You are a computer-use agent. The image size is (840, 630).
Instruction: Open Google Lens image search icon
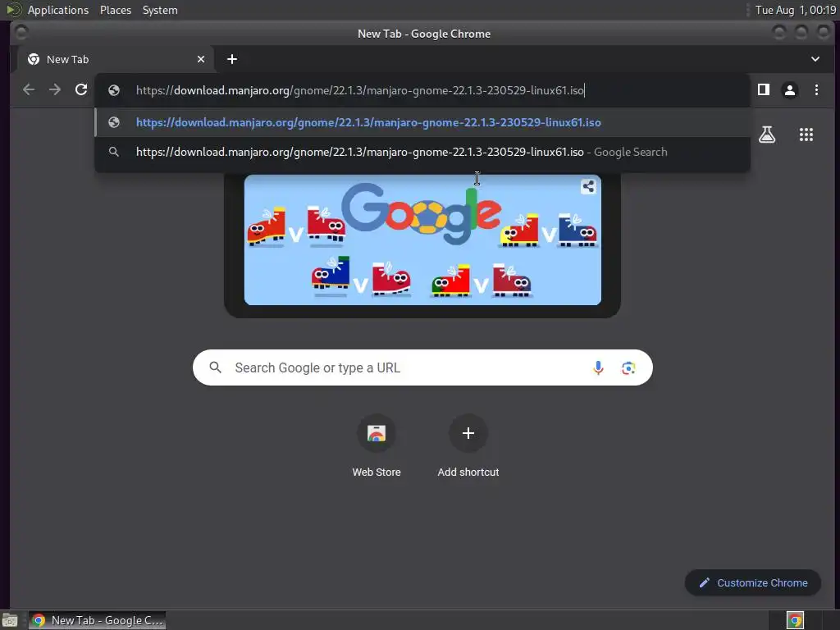coord(628,367)
